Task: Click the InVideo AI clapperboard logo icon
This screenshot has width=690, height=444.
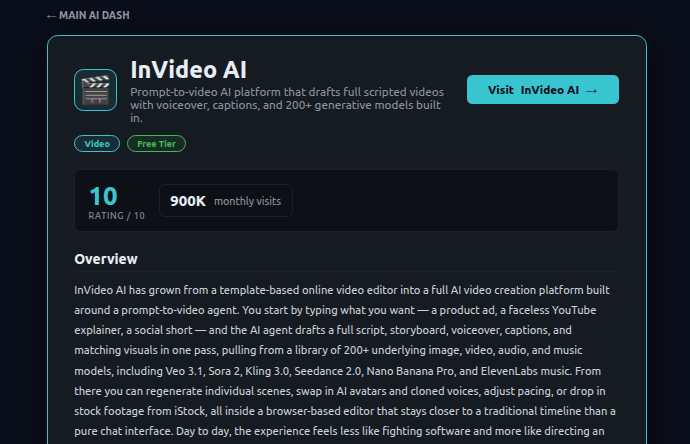Action: tap(95, 90)
